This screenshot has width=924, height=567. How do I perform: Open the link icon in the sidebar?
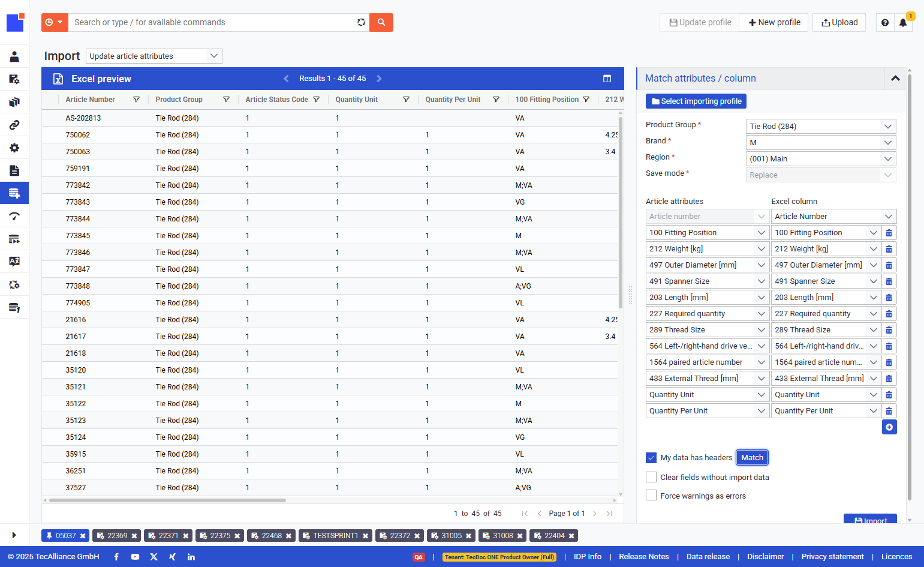click(14, 125)
